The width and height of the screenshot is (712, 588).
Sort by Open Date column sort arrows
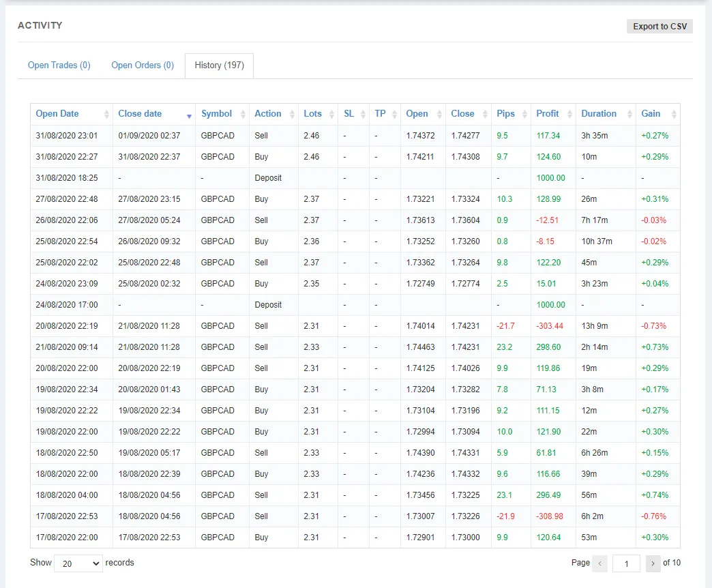coord(106,114)
